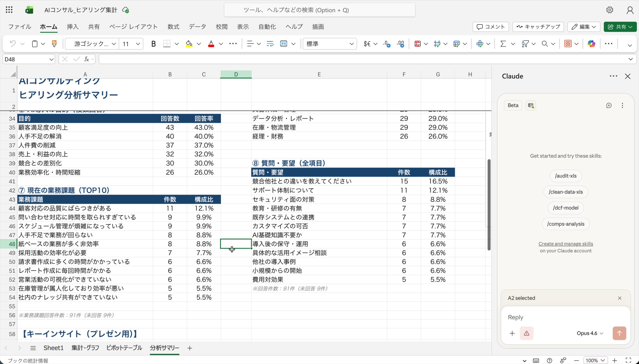
Task: Click the undo arrow icon
Action: pos(13,44)
